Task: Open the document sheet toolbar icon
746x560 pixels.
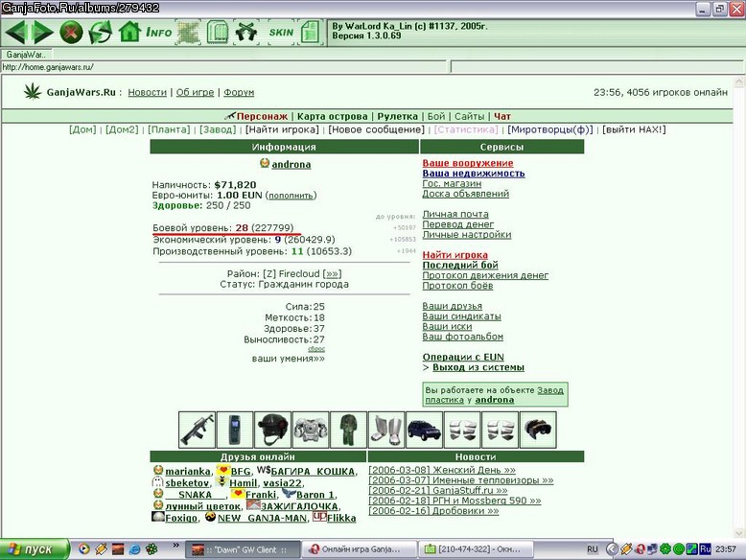Action: (311, 33)
